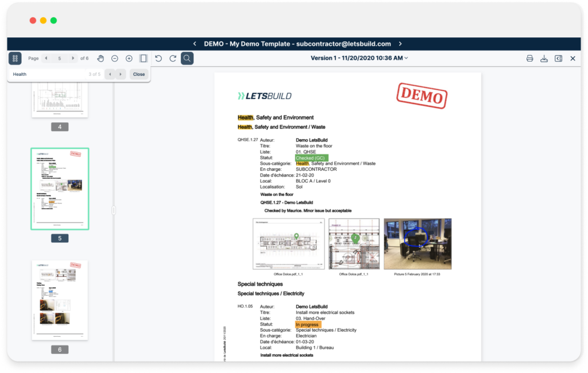Open the collapse side panel icon
588x373 pixels.
558,58
